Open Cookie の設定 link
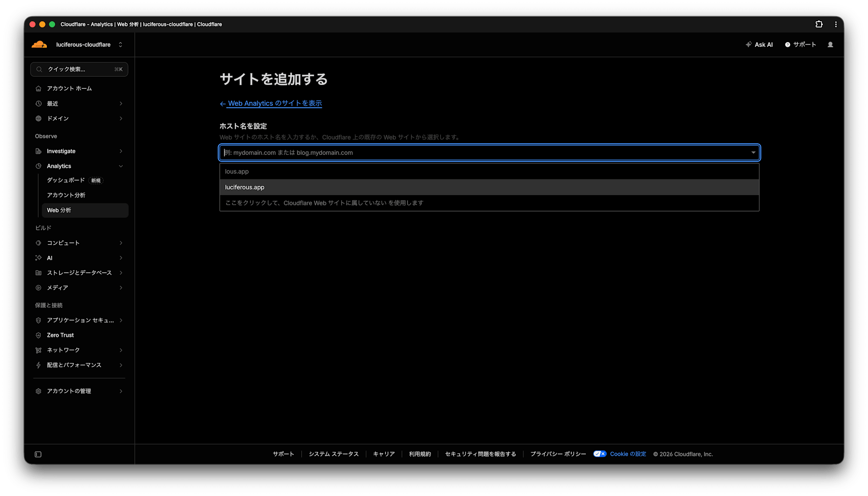The image size is (868, 496). click(x=628, y=454)
